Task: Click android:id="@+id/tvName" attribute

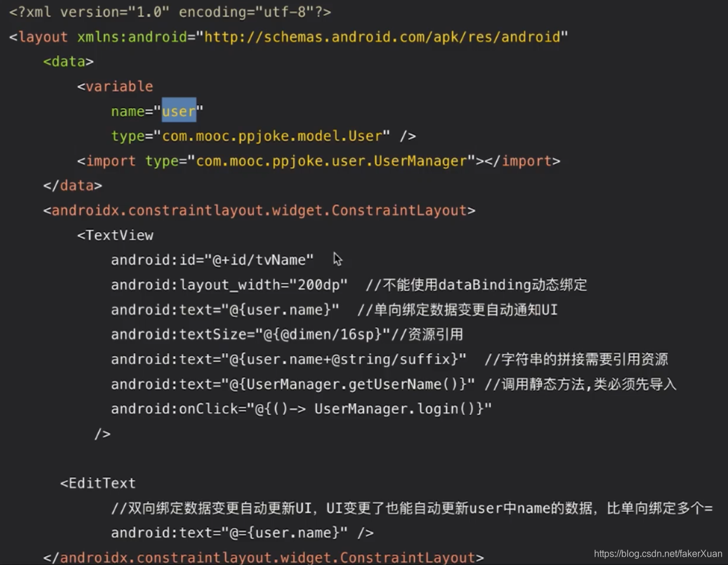Action: (212, 260)
